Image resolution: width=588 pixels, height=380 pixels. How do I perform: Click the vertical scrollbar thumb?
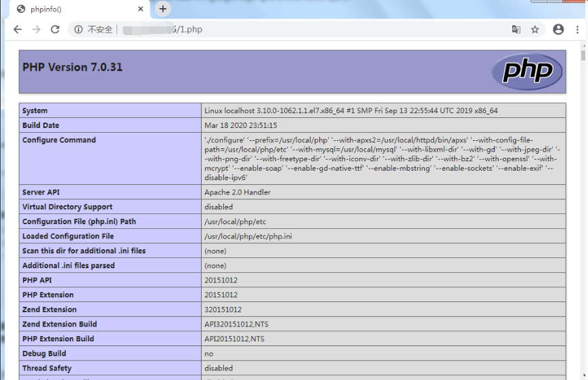pos(583,56)
